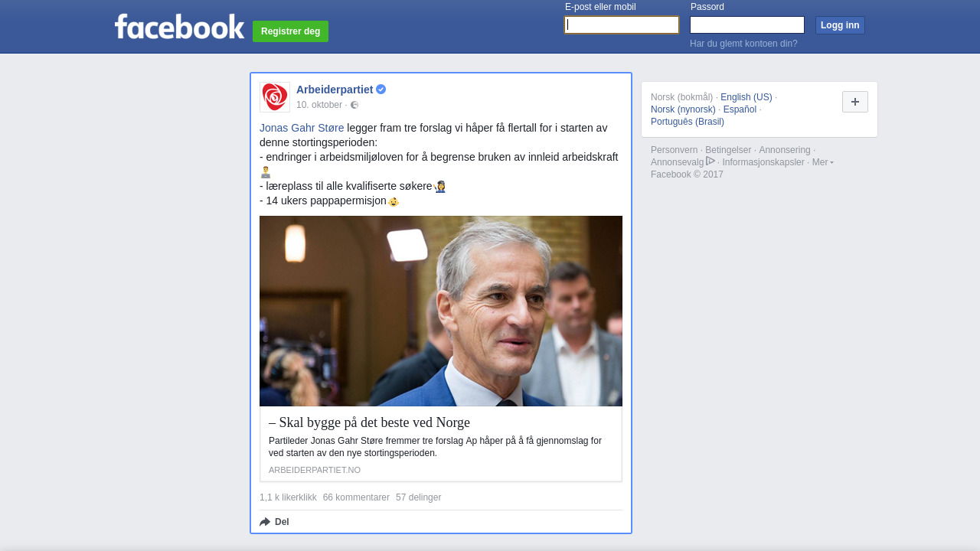980x551 pixels.
Task: Focus the Passord input field
Action: 747,25
